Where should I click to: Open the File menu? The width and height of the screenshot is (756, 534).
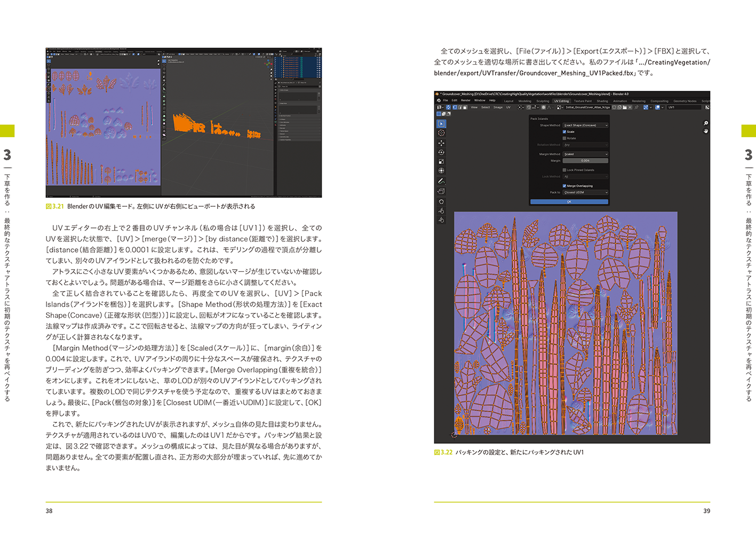pos(445,100)
